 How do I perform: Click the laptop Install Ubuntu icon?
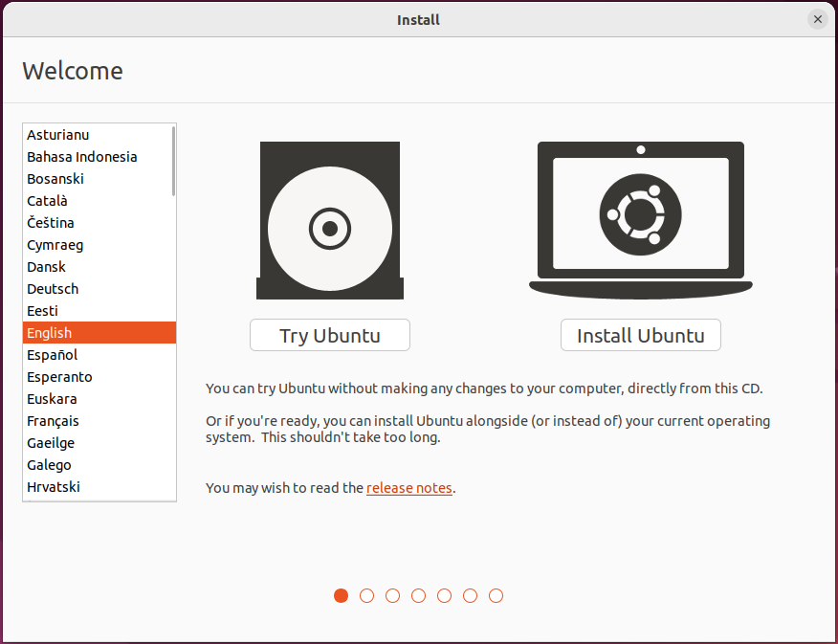click(x=640, y=220)
